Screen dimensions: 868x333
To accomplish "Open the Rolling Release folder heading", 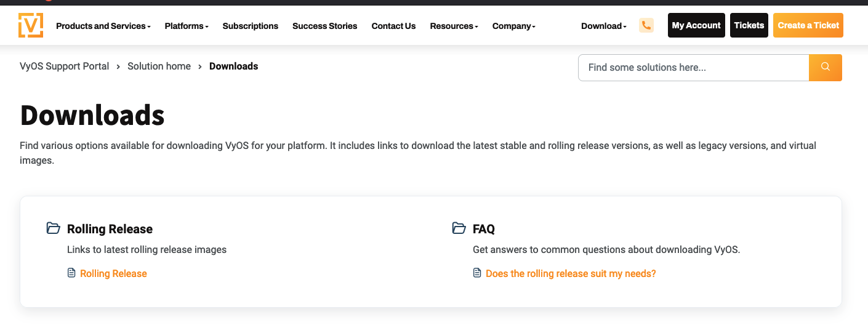I will (110, 229).
